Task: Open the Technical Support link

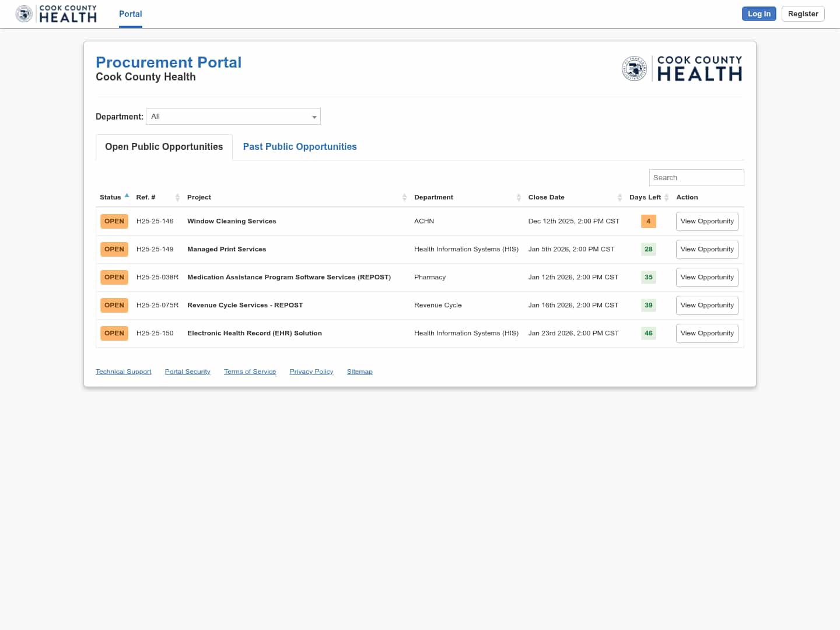Action: pos(123,372)
